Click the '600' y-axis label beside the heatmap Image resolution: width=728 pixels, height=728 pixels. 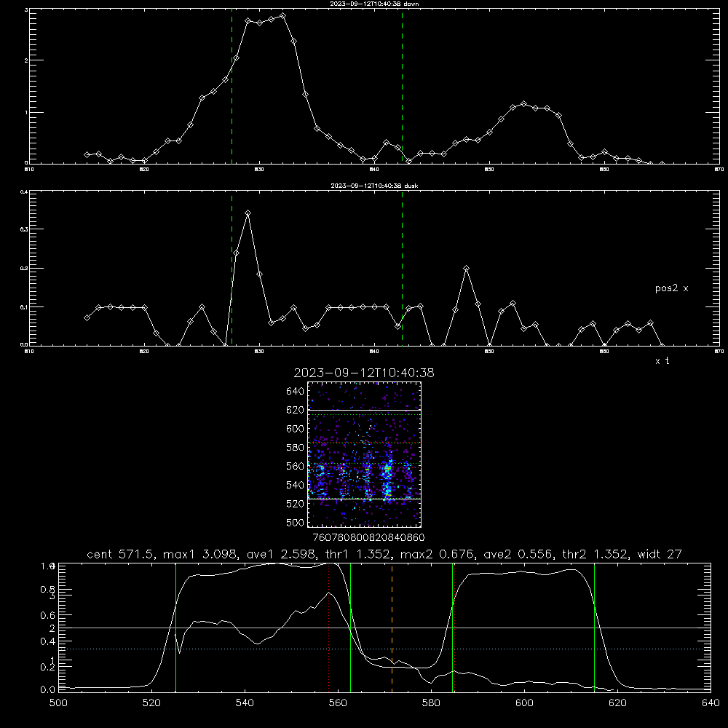pyautogui.click(x=296, y=429)
